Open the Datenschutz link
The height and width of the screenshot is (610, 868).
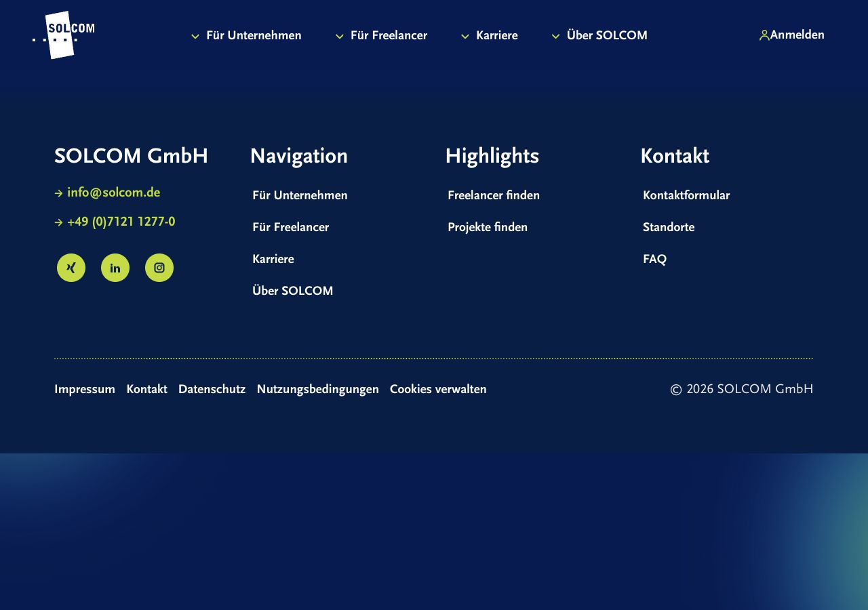click(212, 389)
